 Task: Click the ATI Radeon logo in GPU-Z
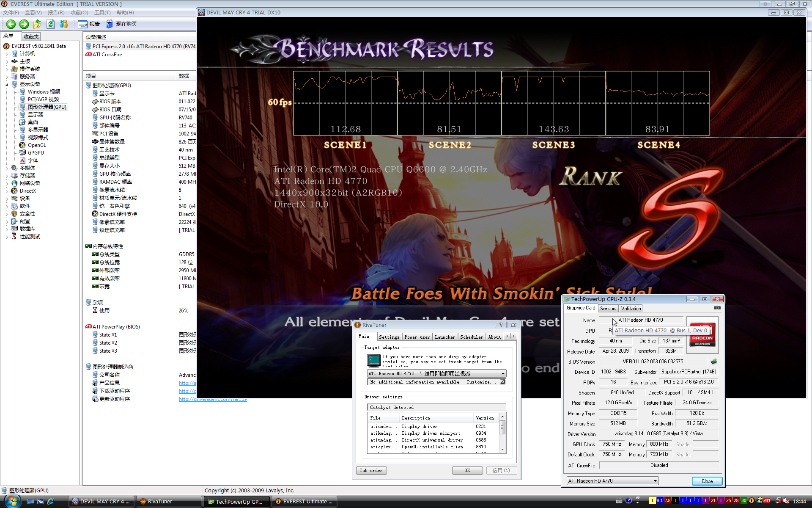tap(702, 335)
